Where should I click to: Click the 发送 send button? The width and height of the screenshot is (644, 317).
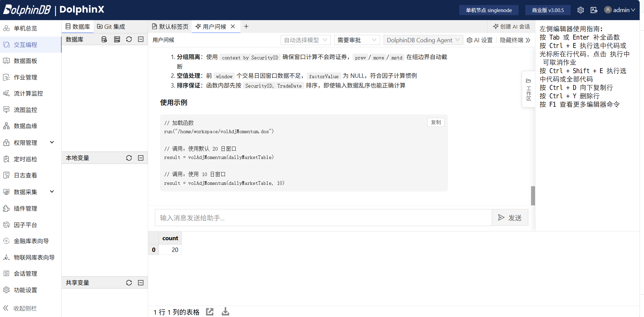click(510, 218)
